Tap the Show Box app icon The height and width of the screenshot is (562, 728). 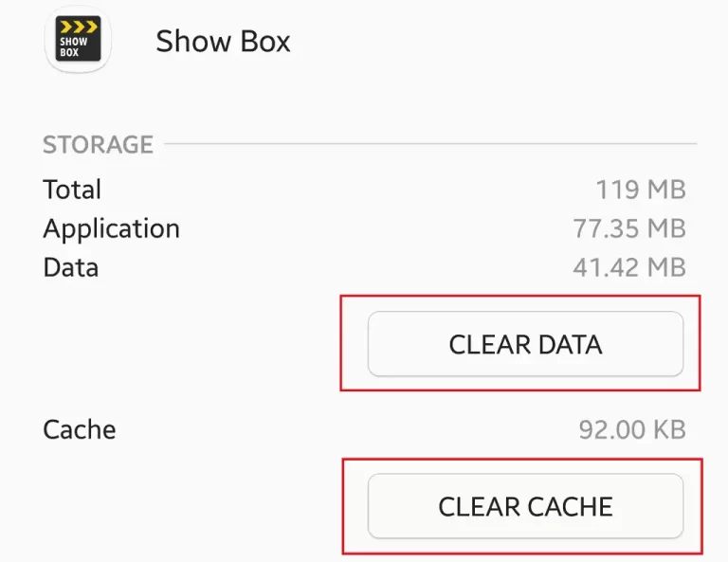tap(78, 39)
